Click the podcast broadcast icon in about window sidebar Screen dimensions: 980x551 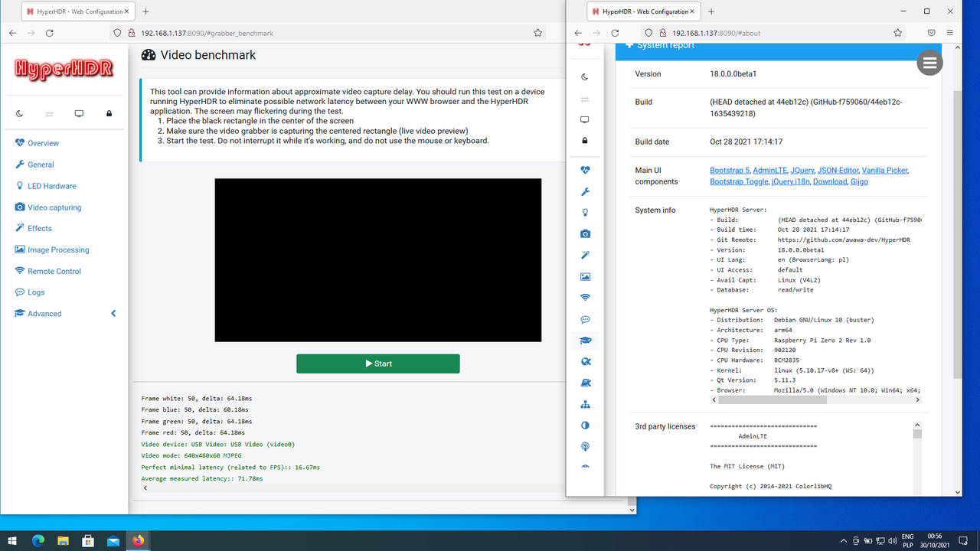coord(585,447)
